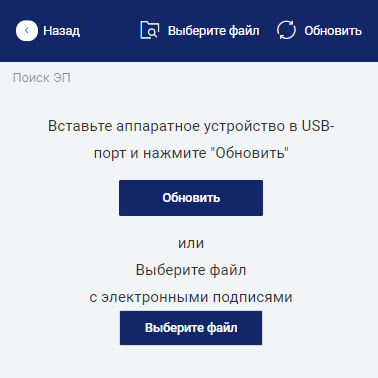Click the magnifier inside the folder icon

tap(152, 33)
